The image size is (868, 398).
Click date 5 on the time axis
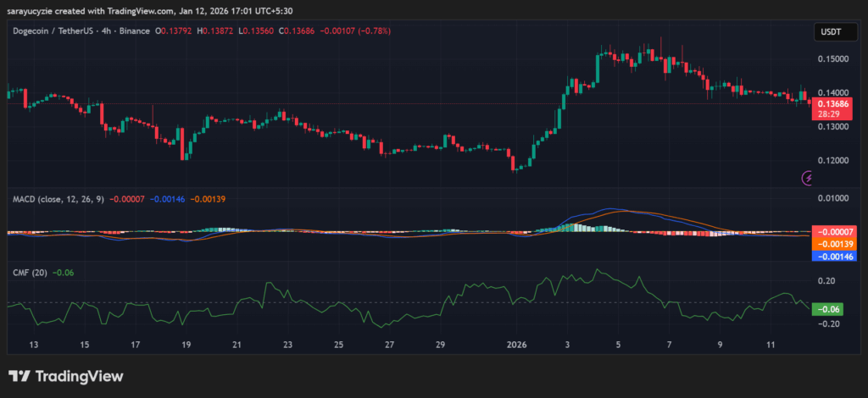(618, 345)
